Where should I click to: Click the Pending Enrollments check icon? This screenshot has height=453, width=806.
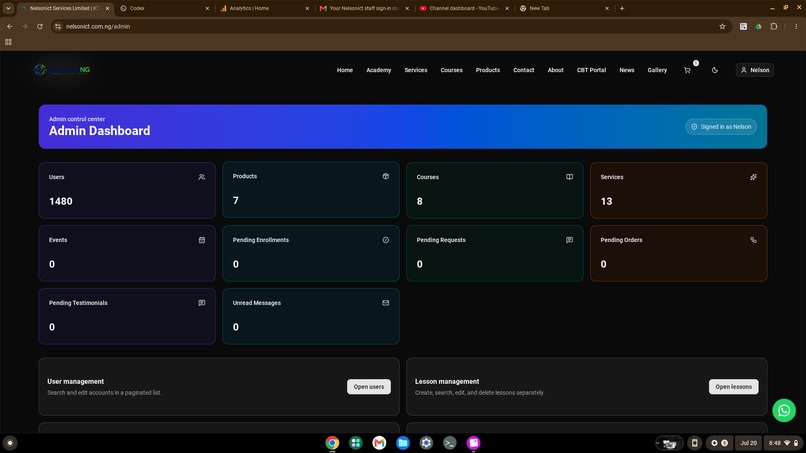pyautogui.click(x=386, y=240)
